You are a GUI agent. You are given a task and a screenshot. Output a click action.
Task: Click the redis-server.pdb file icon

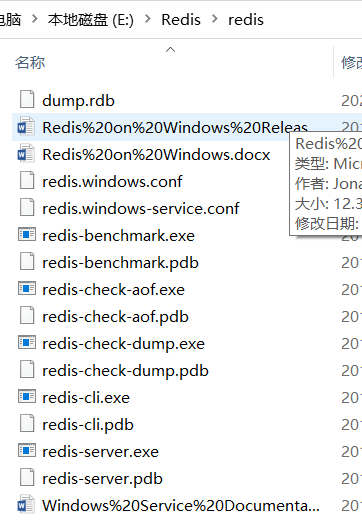27,478
